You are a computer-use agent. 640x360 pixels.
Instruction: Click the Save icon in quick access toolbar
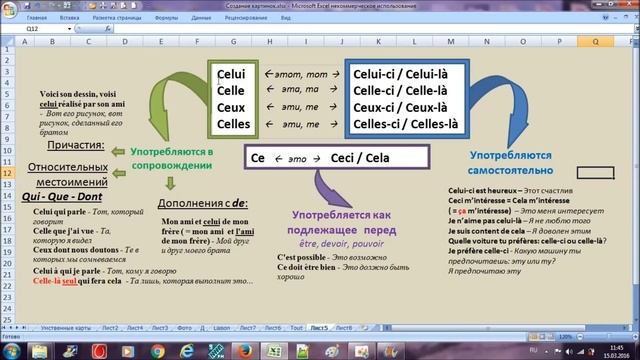[27, 6]
